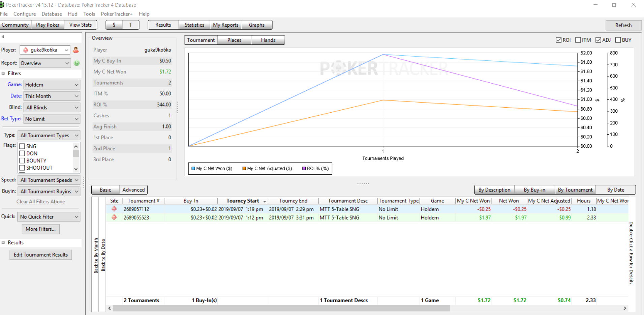The image size is (644, 315).
Task: Open the Date filter This Month dropdown
Action: tap(52, 96)
